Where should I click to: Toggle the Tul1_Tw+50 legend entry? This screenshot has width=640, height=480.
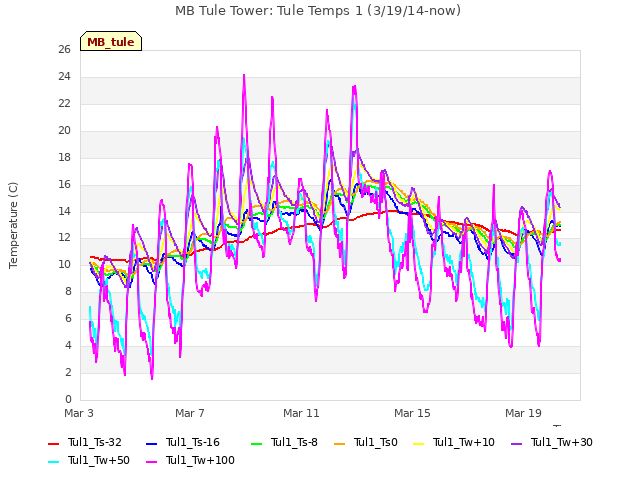[x=89, y=460]
